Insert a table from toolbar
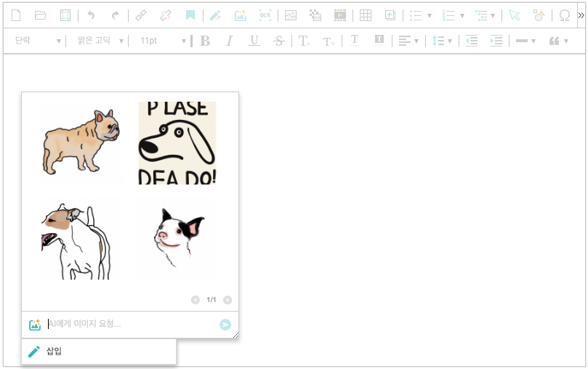588x369 pixels. pyautogui.click(x=366, y=15)
